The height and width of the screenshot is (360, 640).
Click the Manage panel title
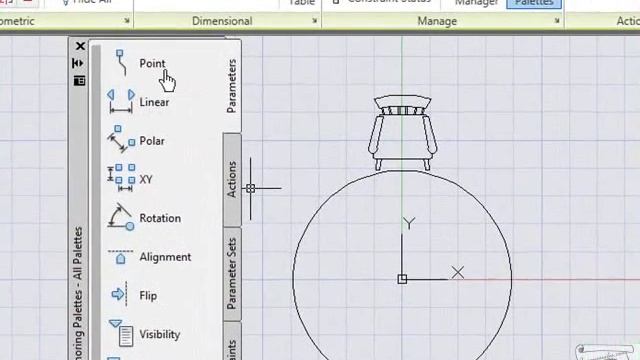[x=437, y=21]
